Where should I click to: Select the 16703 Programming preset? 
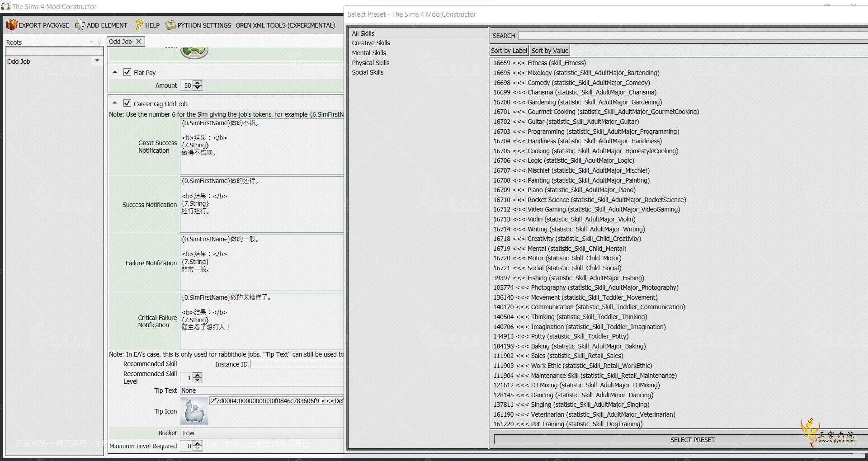pos(586,132)
